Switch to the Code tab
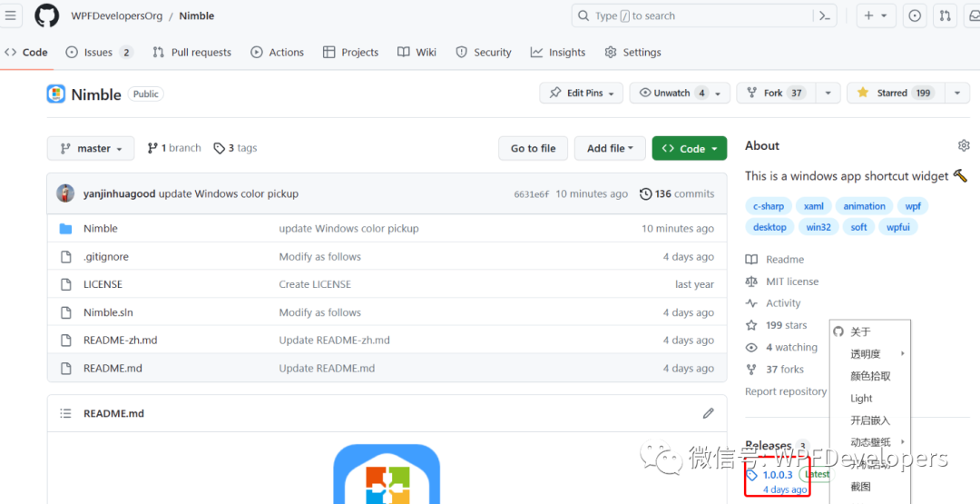Screen dimensions: 980x504 click(26, 53)
